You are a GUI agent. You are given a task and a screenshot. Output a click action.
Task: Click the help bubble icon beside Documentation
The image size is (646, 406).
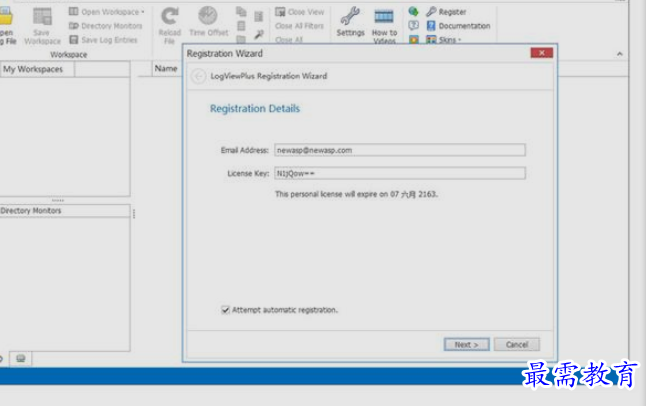coord(413,26)
